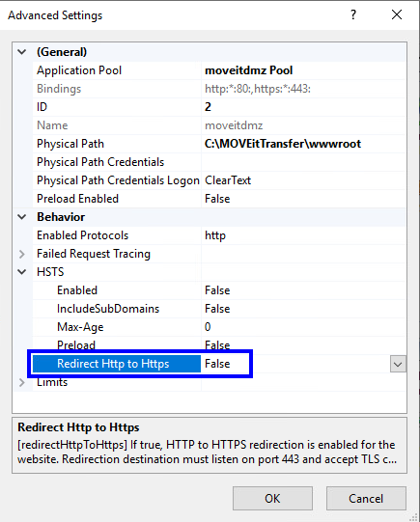
Task: Click the OK button
Action: (x=272, y=499)
